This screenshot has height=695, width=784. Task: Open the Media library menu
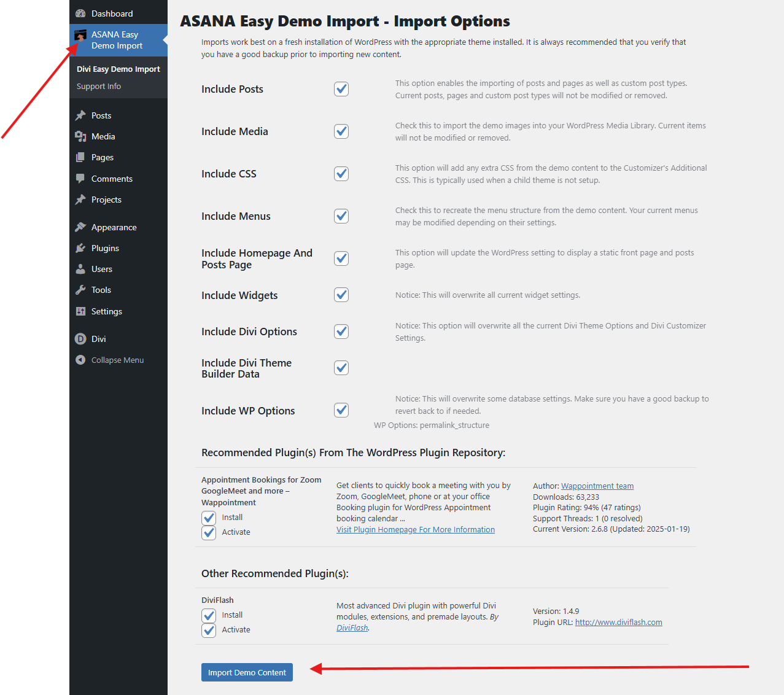[x=118, y=136]
